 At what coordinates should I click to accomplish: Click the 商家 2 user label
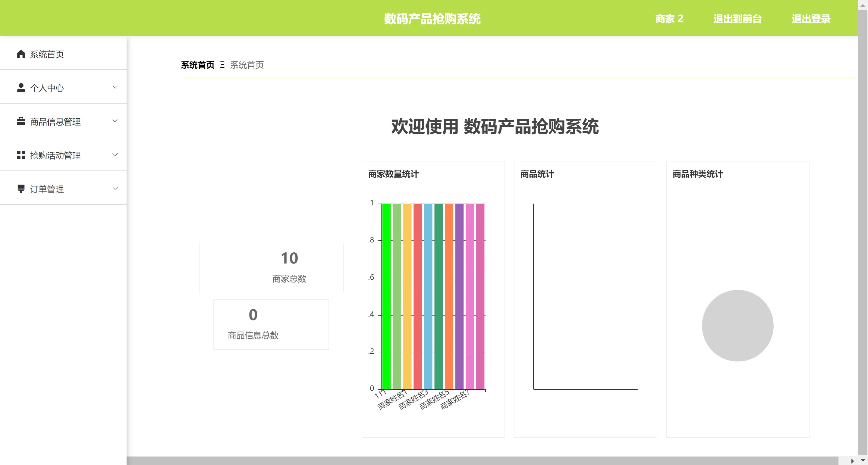point(669,18)
